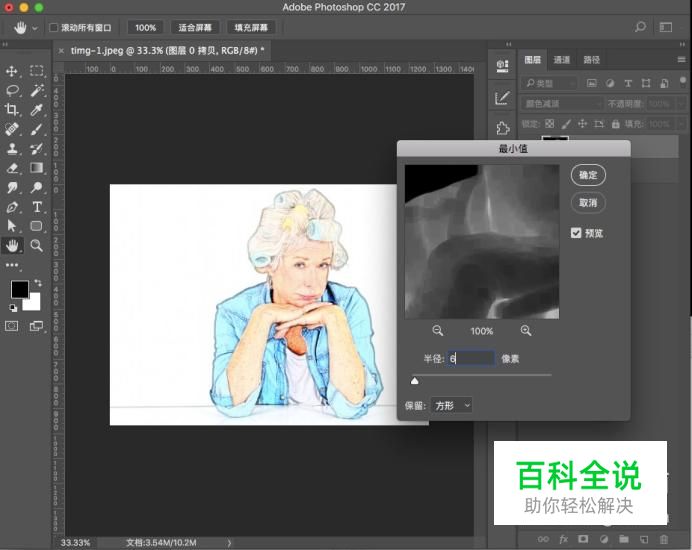The image size is (692, 550).
Task: Open the 保留 方形 dropdown
Action: tap(451, 405)
